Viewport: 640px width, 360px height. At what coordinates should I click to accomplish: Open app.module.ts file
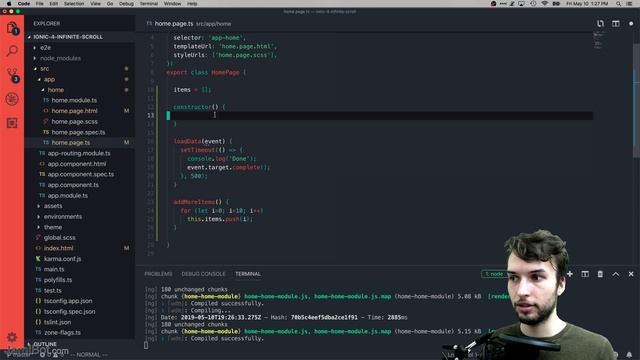click(x=67, y=196)
